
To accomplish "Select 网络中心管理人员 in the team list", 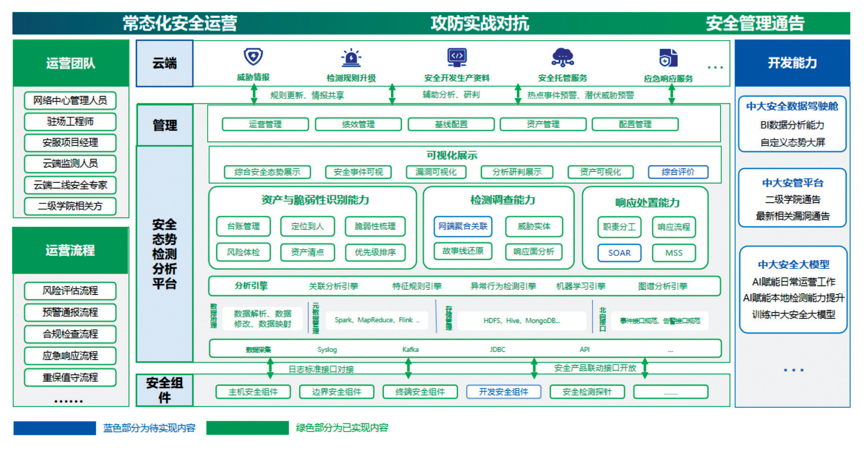I will [x=70, y=100].
